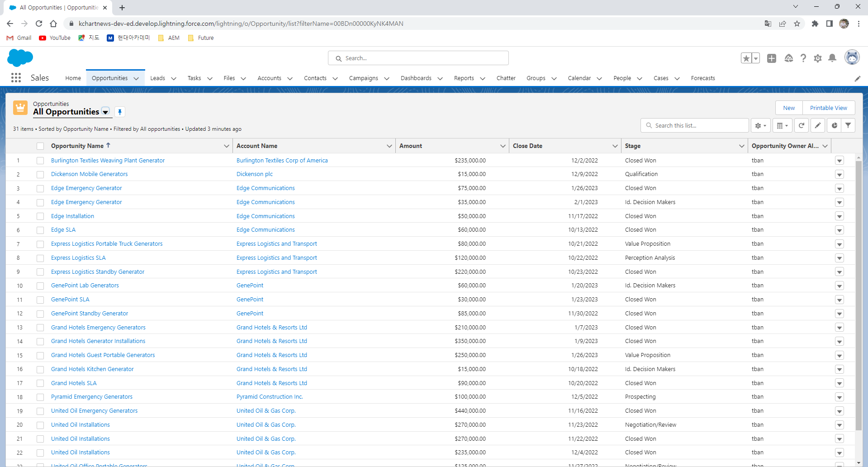This screenshot has height=467, width=868.
Task: Click the global Search field
Action: click(418, 58)
